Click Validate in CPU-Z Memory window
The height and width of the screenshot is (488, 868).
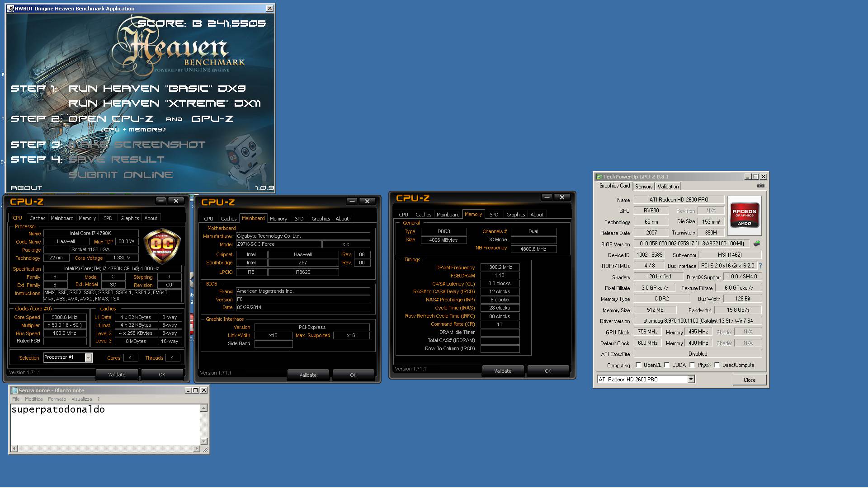pos(503,371)
